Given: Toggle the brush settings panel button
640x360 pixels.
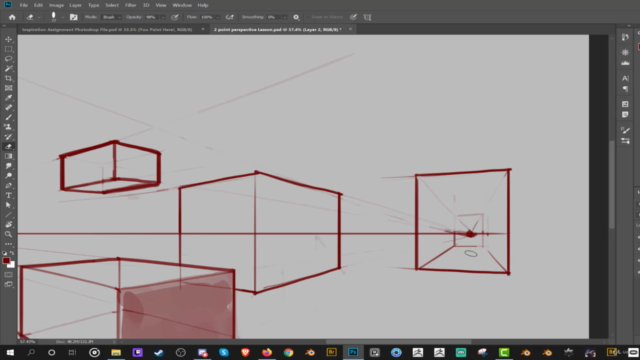Looking at the screenshot, I should (73, 17).
